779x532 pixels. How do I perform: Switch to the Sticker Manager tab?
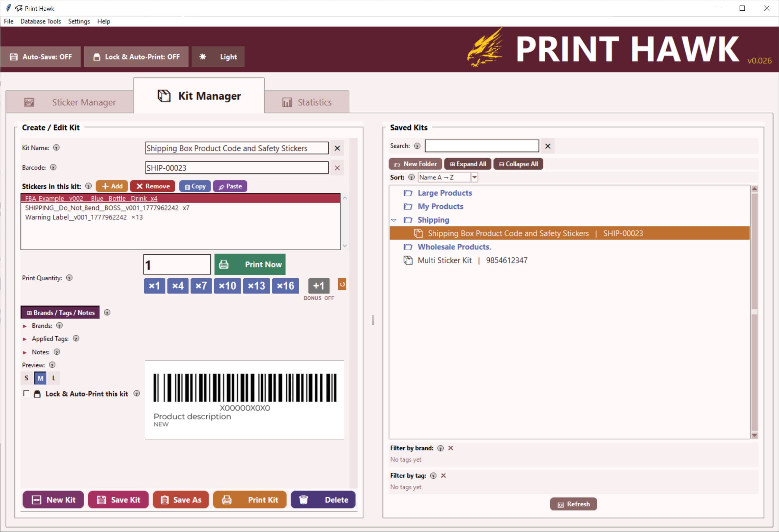(70, 102)
